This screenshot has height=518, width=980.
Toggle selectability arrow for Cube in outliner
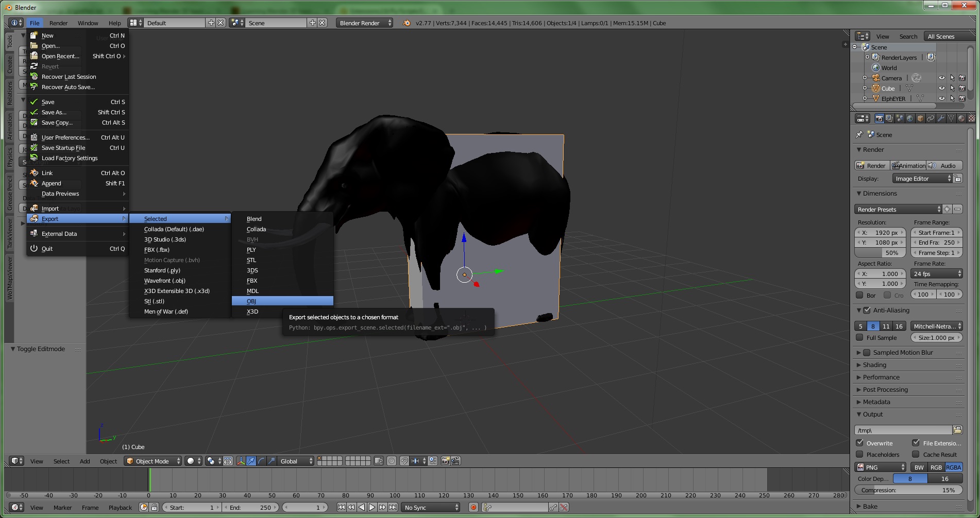(952, 88)
